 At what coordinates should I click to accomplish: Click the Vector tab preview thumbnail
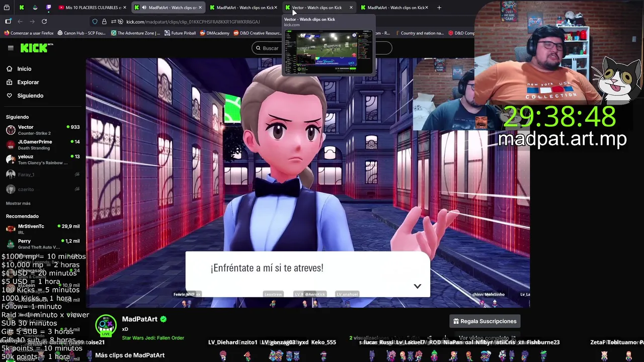click(328, 52)
